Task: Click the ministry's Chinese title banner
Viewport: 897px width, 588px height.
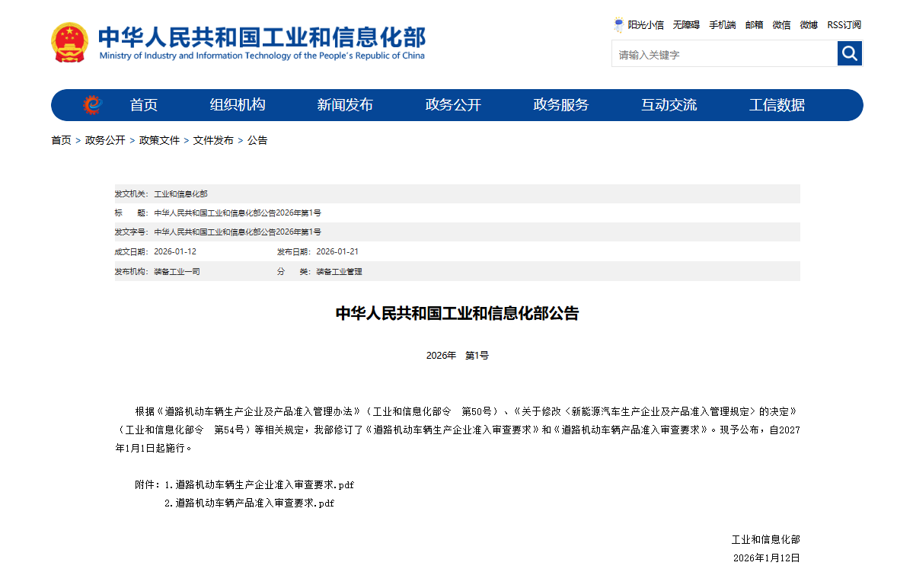Action: [262, 37]
